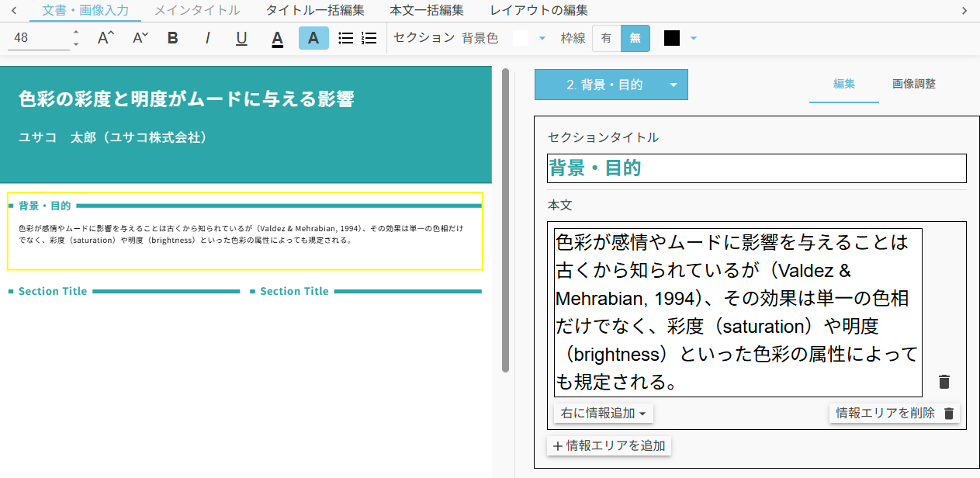Insert a numbered list
Screen dimensions: 980x478
click(x=369, y=38)
